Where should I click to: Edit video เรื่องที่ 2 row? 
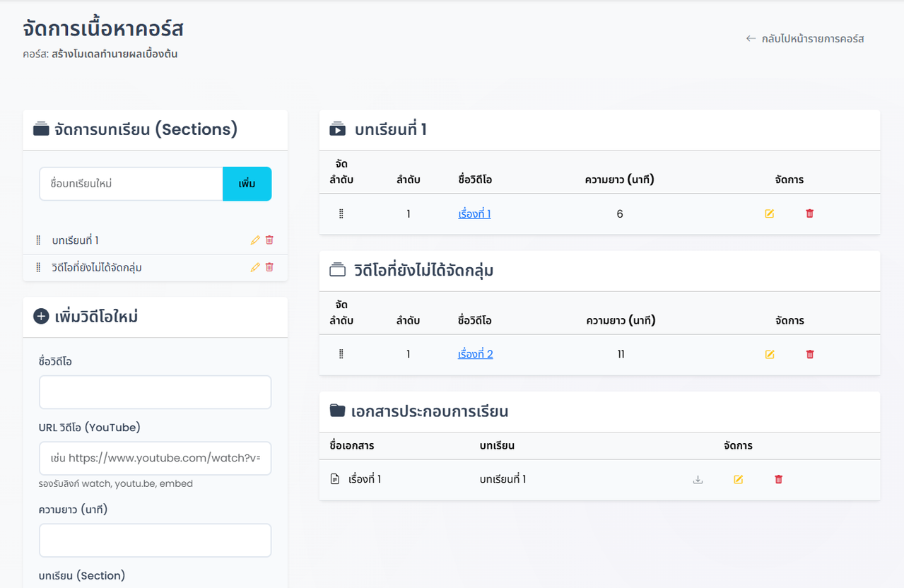(770, 354)
